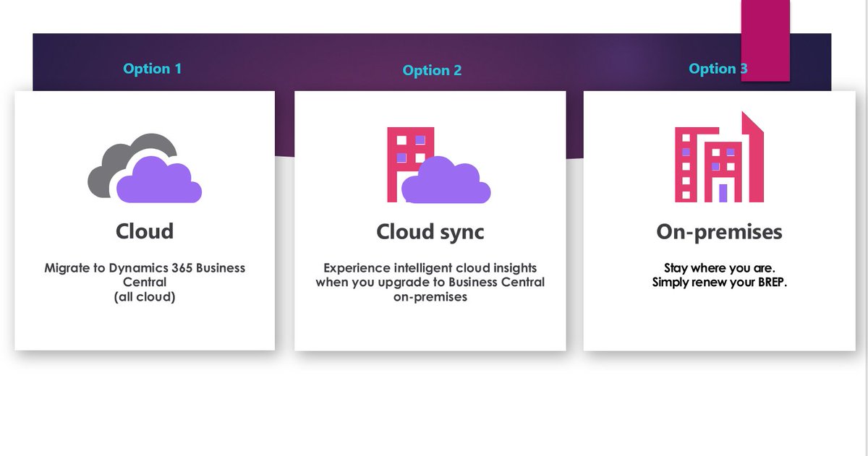Click the Cloud heading
Viewport: 868px width, 456px height.
144,231
